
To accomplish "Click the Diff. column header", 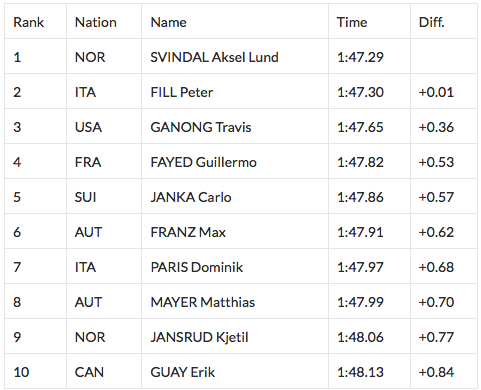I will [x=431, y=22].
